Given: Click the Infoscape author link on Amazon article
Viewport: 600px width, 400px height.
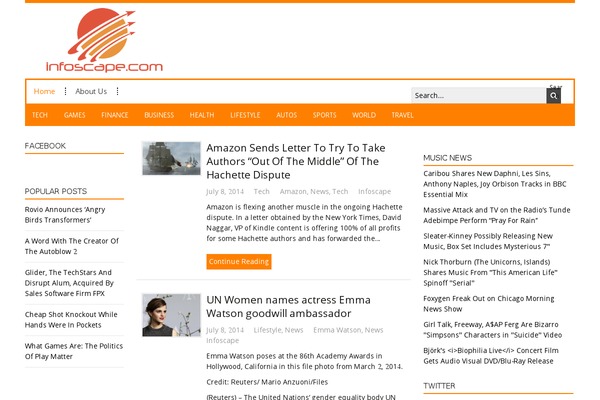Looking at the screenshot, I should coord(374,191).
